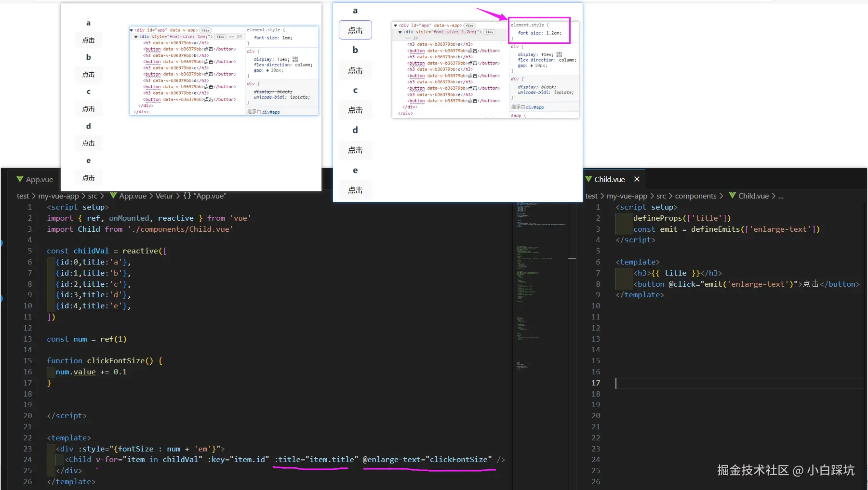Click the Vue logo on the App.vue tab

(20, 179)
